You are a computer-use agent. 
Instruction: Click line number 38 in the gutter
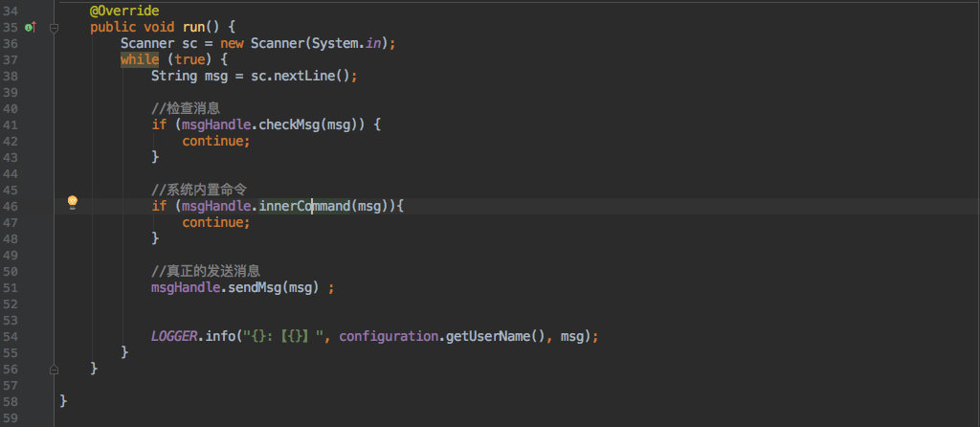(x=11, y=76)
